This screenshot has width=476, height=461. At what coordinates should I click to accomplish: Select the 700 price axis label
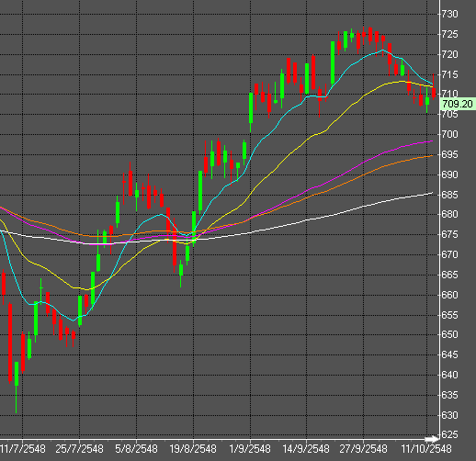pos(449,134)
